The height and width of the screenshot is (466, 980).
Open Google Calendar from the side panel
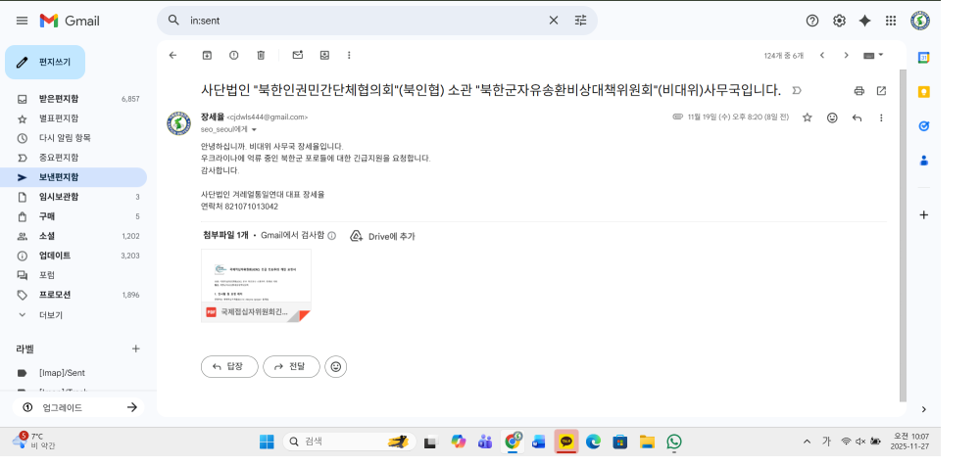(x=923, y=58)
